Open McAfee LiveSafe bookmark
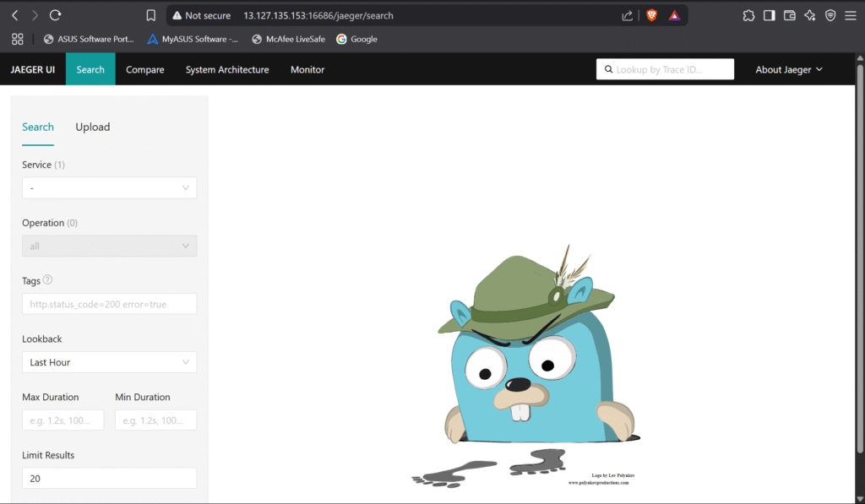 pos(289,39)
